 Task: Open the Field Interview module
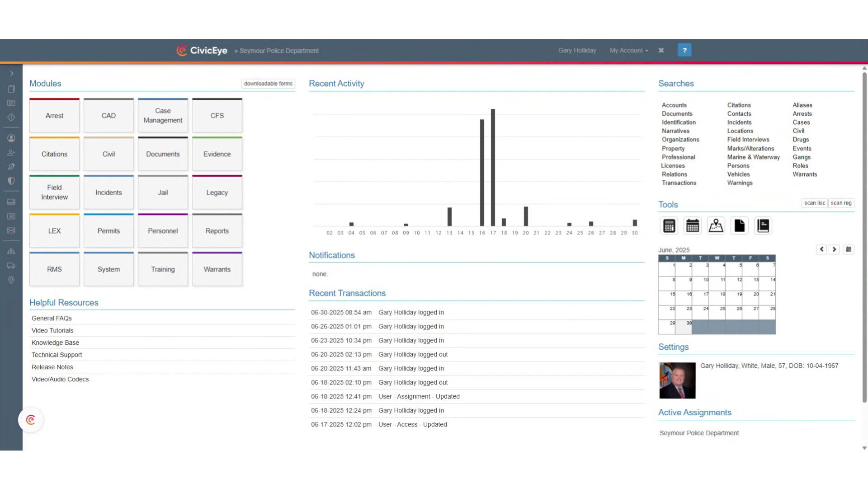pos(54,192)
